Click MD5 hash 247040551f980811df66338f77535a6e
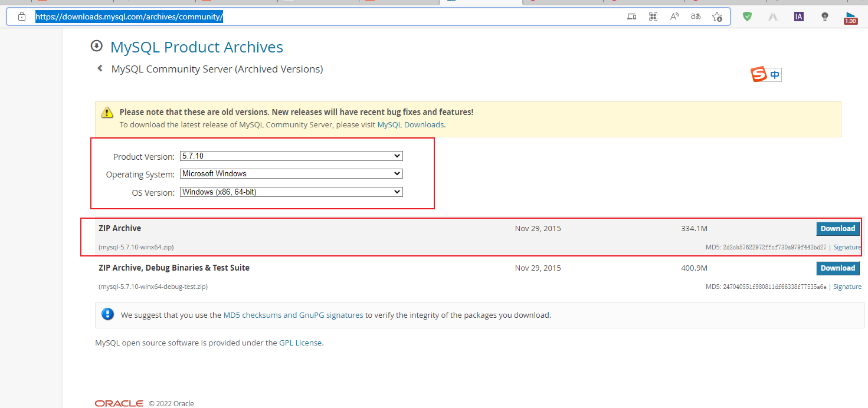Screen dimensions: 868x408 775,287
